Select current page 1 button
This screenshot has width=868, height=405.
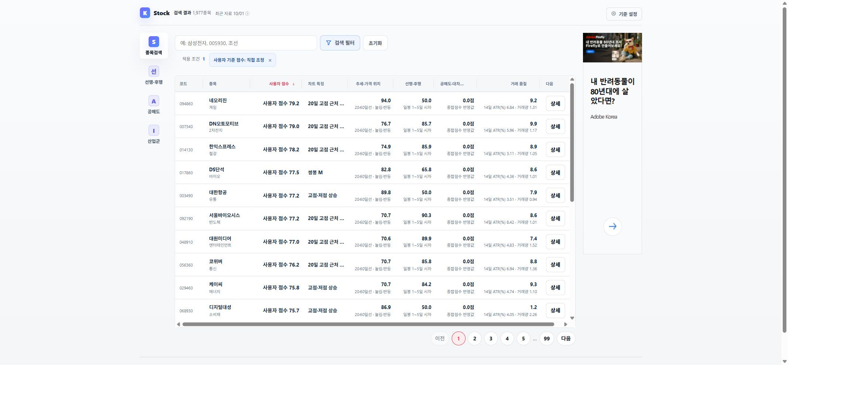click(458, 339)
